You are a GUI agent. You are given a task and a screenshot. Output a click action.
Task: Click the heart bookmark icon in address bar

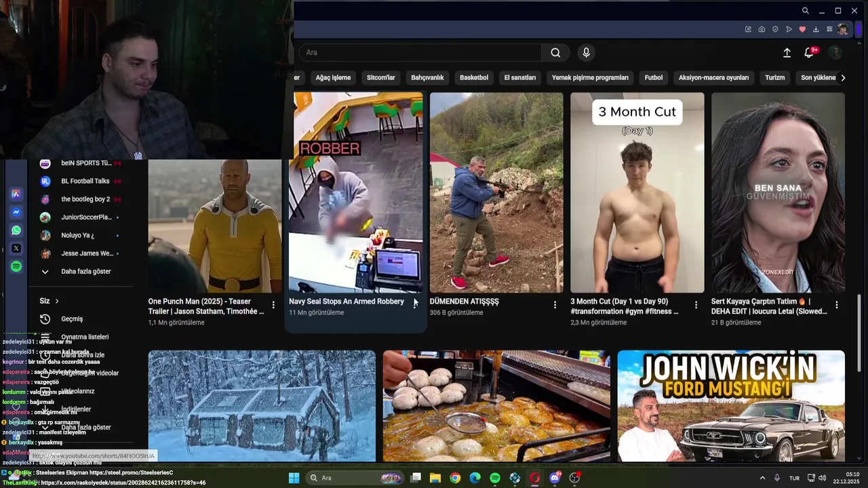click(802, 29)
